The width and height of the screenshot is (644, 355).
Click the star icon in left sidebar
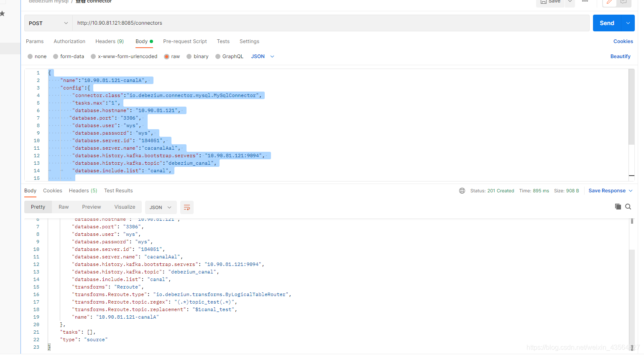tap(3, 13)
